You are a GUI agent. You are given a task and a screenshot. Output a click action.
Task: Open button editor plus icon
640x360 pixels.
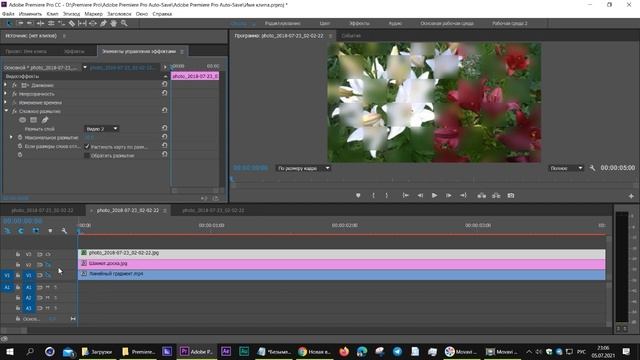click(631, 196)
